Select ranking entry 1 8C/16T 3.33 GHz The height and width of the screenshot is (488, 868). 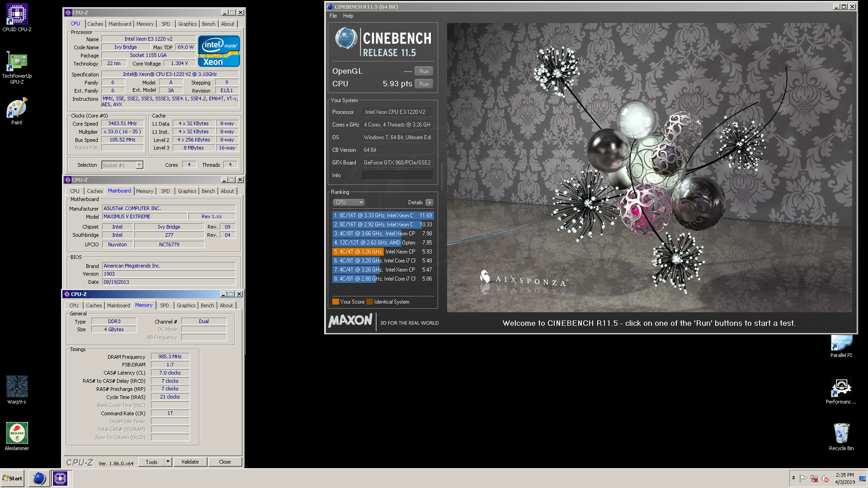click(x=382, y=216)
